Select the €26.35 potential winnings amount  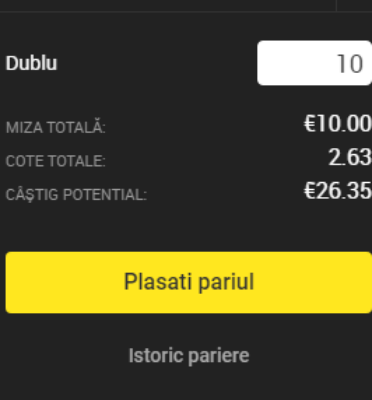(338, 191)
